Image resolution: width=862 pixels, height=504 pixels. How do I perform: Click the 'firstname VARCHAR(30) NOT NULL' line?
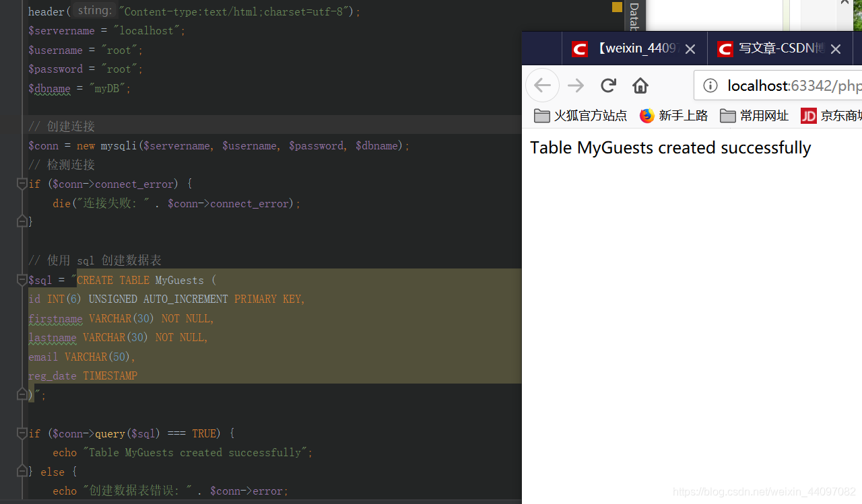tap(121, 318)
